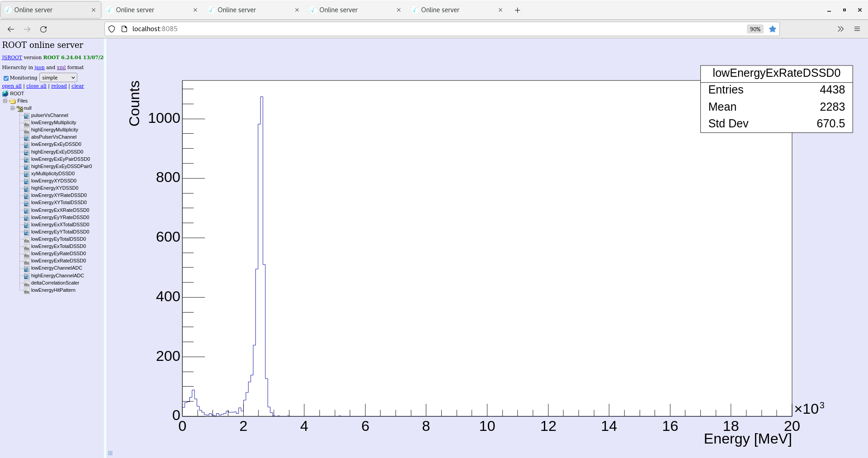Open the browser hamburger menu
The height and width of the screenshot is (458, 868).
click(x=857, y=29)
